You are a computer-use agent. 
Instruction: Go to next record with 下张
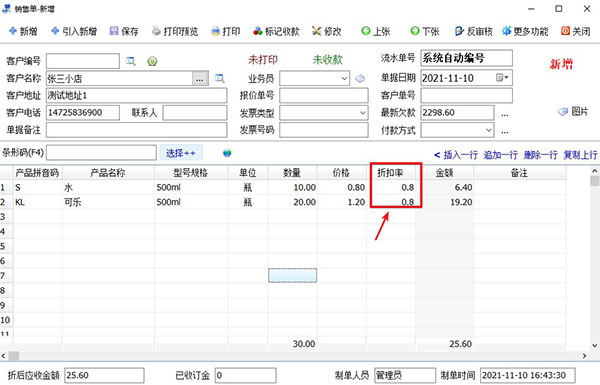click(425, 31)
